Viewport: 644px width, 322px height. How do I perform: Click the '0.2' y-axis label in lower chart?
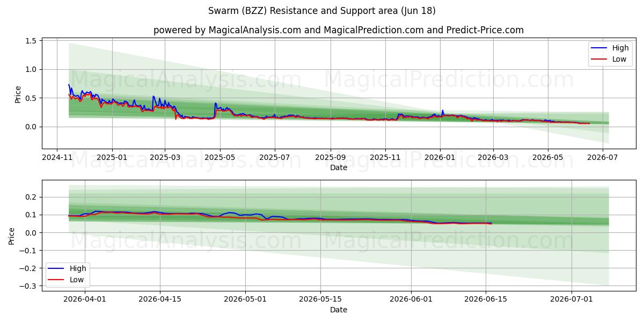(x=31, y=197)
